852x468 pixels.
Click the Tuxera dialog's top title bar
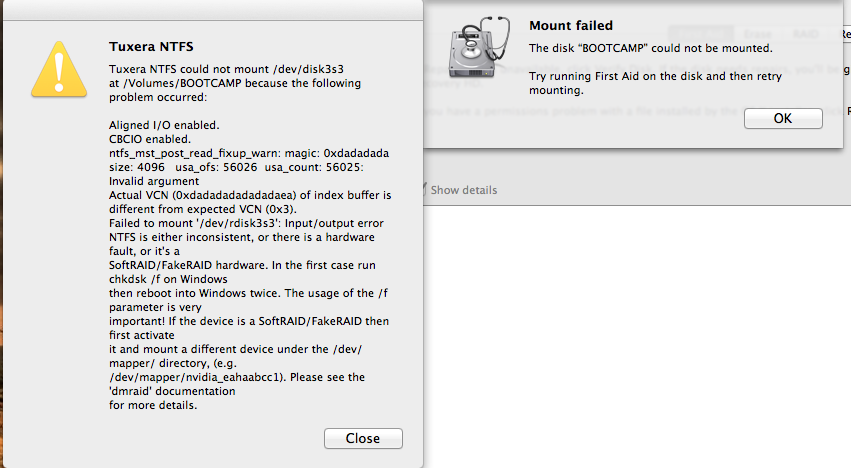pos(211,9)
